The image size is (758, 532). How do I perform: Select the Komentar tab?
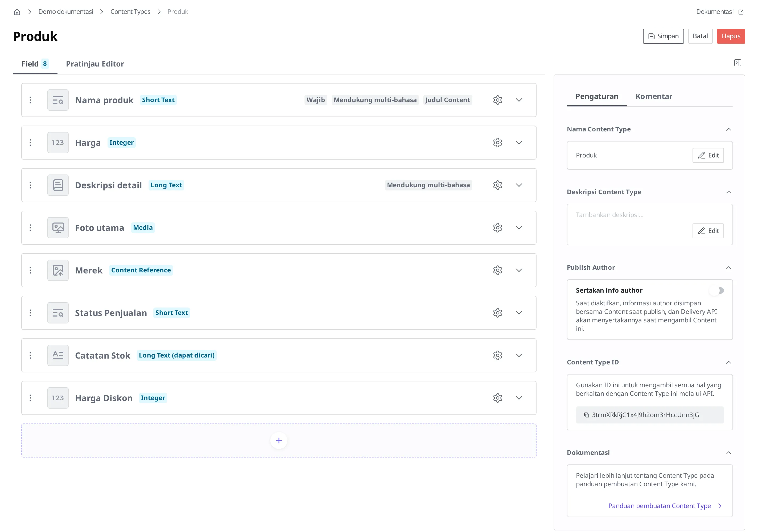point(654,96)
